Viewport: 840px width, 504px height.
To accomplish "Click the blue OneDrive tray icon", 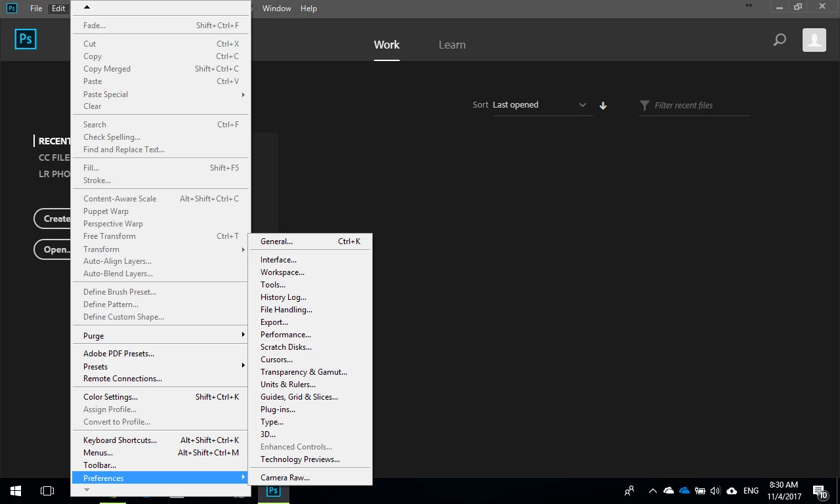I will (684, 491).
